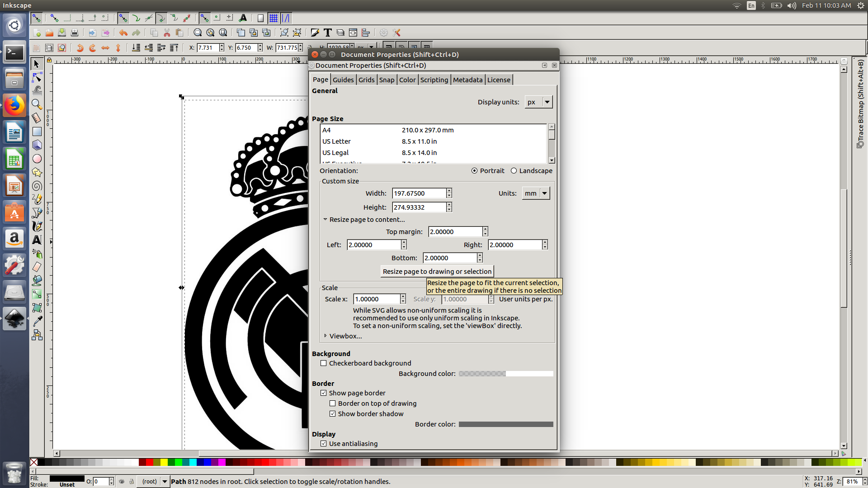Select the 3D Box tool
868x488 pixels.
click(37, 145)
